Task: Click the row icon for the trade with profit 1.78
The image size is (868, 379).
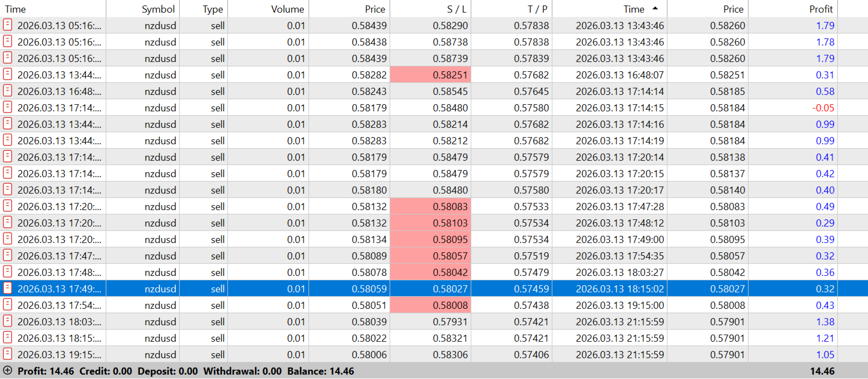Action: 8,41
